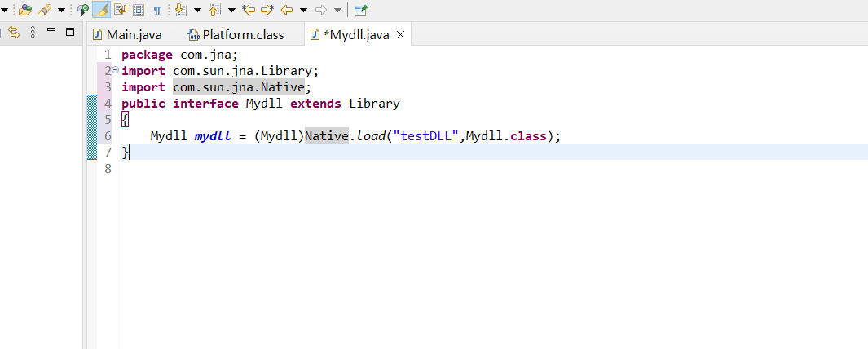
Task: Switch to the Platform.class editor tab
Action: coord(237,35)
